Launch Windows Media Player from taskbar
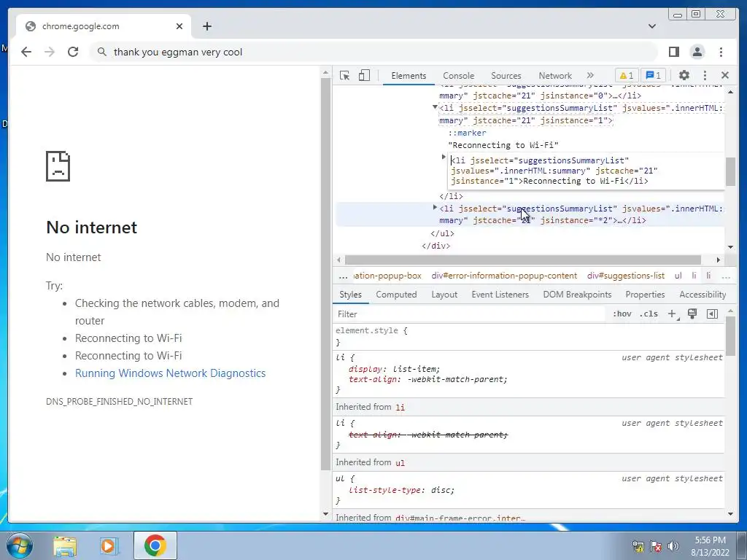 [x=109, y=545]
